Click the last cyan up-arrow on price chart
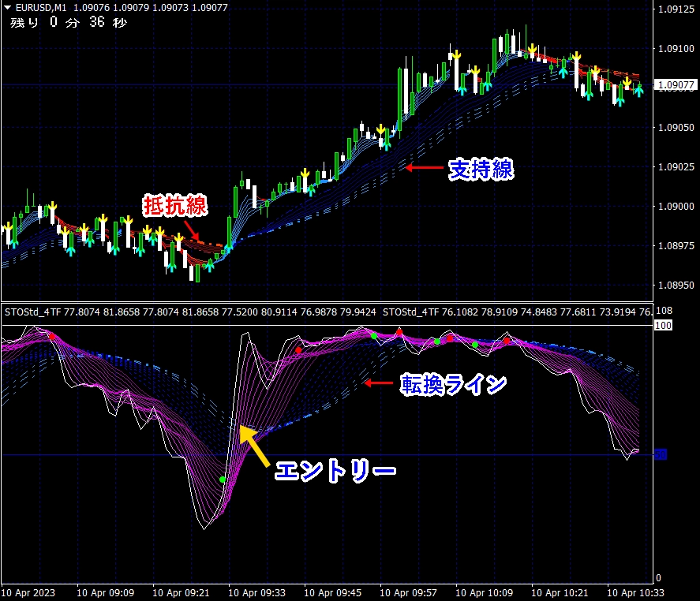The image size is (700, 601). 639,91
